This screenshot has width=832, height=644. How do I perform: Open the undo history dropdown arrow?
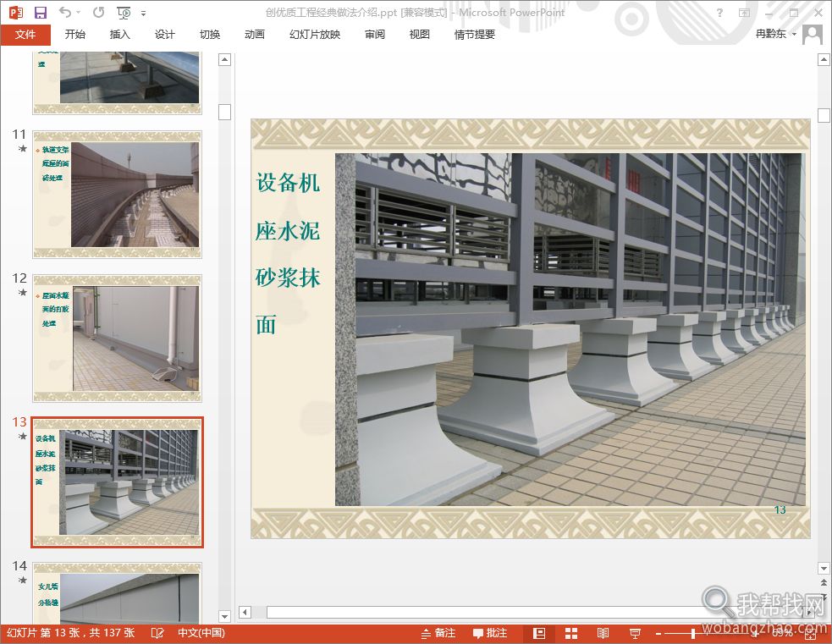(x=79, y=12)
